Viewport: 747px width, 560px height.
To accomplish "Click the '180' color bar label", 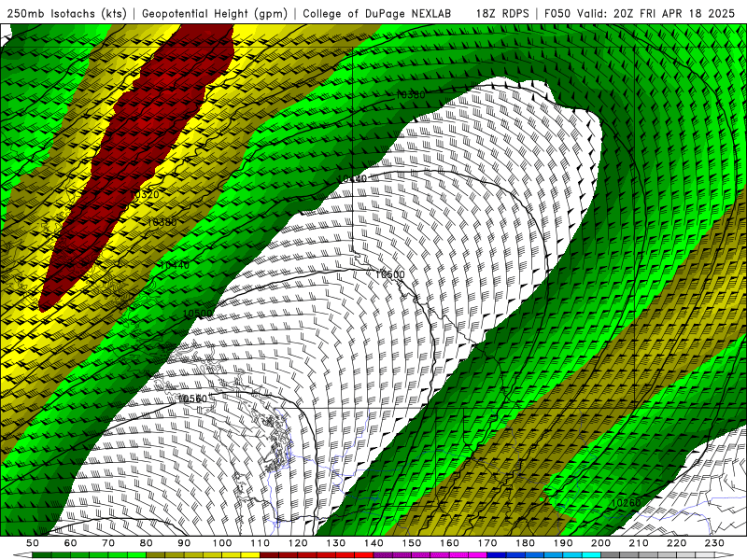I will pos(525,543).
